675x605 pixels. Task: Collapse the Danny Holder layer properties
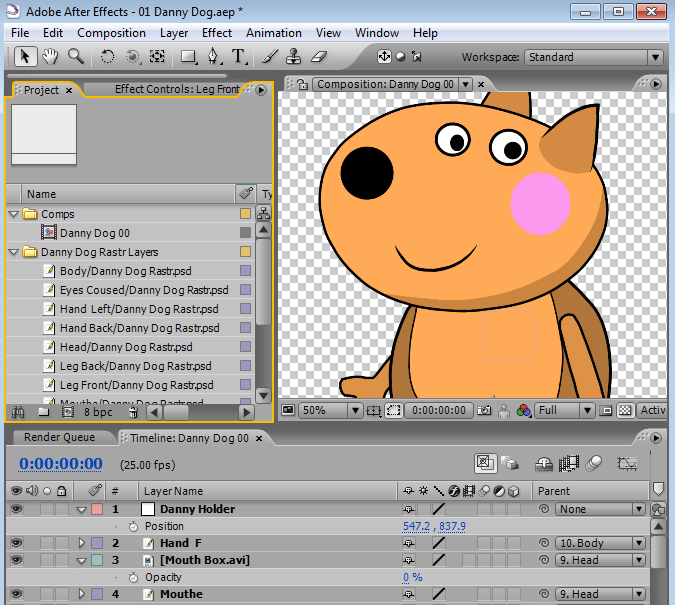click(81, 509)
